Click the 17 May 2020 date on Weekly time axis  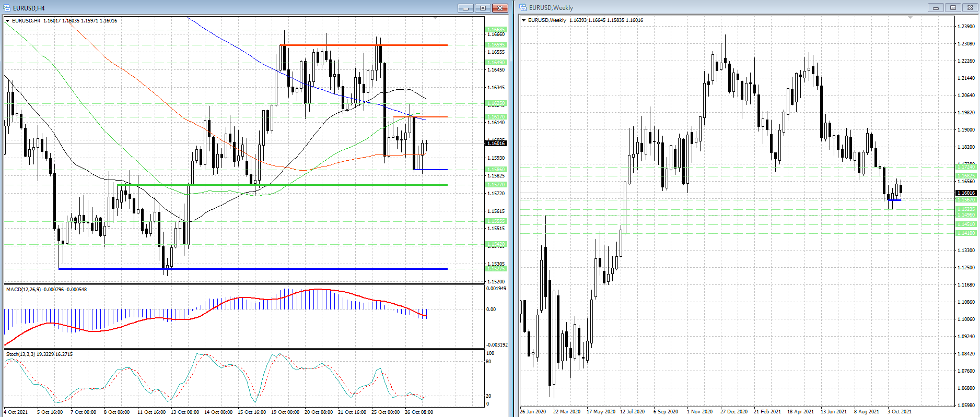point(601,412)
